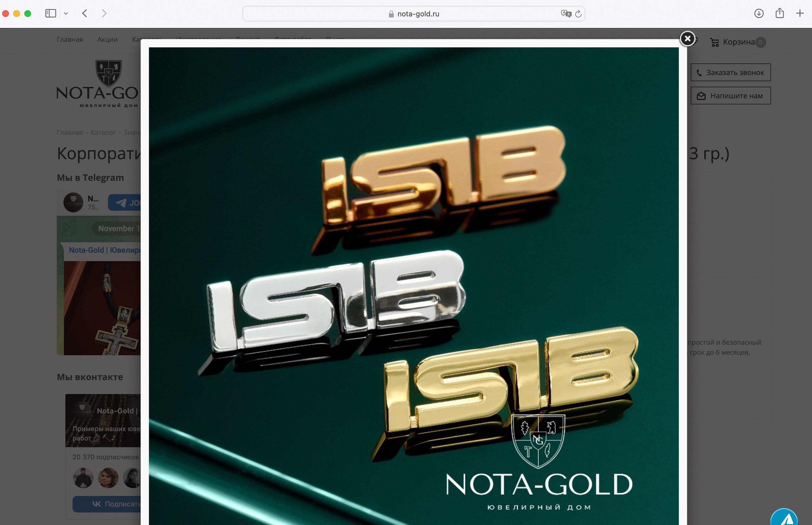Open the sidebar options dropdown chevron
812x525 pixels.
[66, 14]
